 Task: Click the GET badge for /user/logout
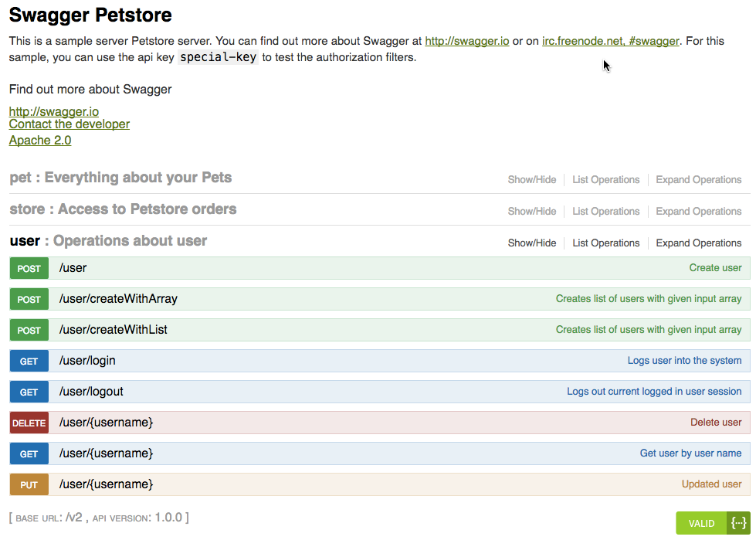tap(29, 392)
